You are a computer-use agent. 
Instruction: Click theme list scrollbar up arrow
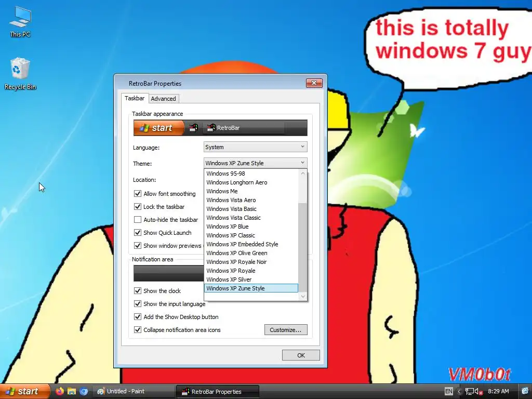303,174
